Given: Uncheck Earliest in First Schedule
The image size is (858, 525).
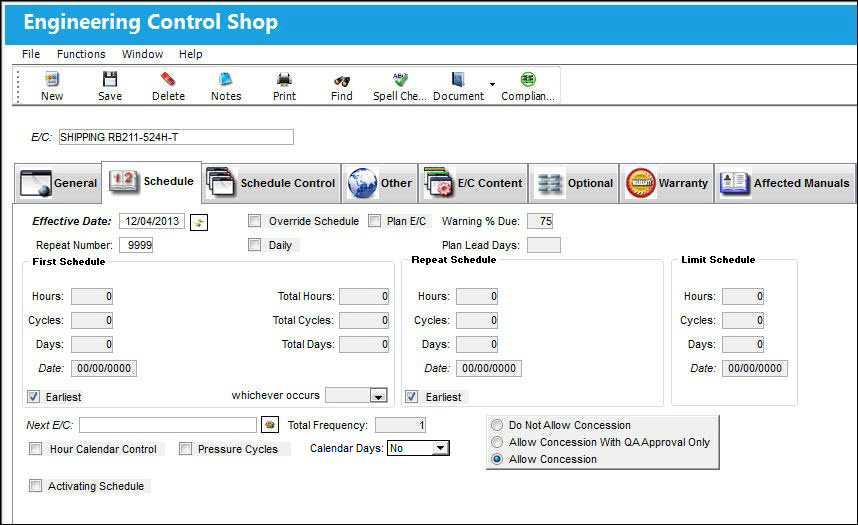Looking at the screenshot, I should pyautogui.click(x=34, y=396).
